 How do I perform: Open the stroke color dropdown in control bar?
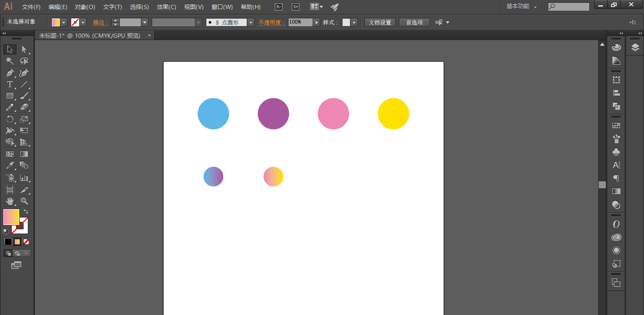pyautogui.click(x=83, y=22)
